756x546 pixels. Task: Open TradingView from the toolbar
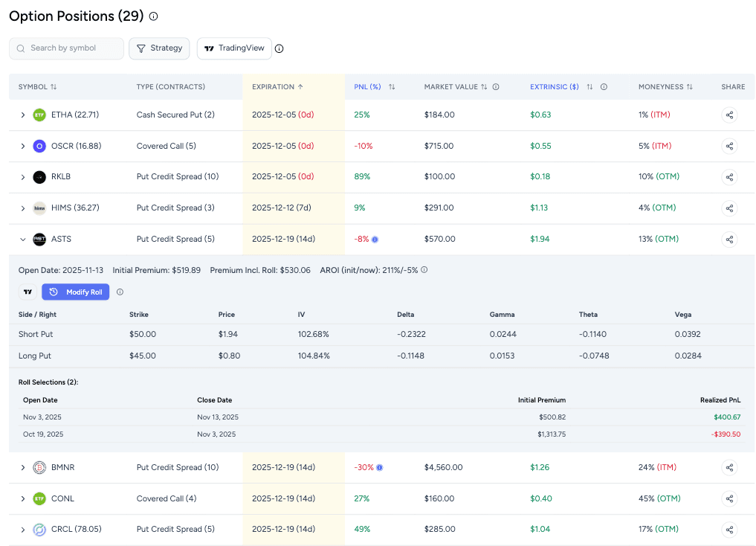(x=233, y=48)
